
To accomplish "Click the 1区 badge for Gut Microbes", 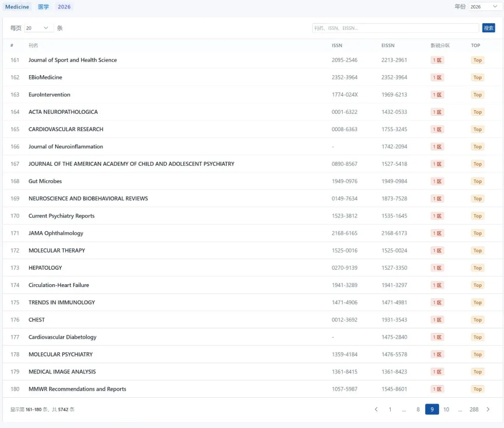I will tap(437, 181).
